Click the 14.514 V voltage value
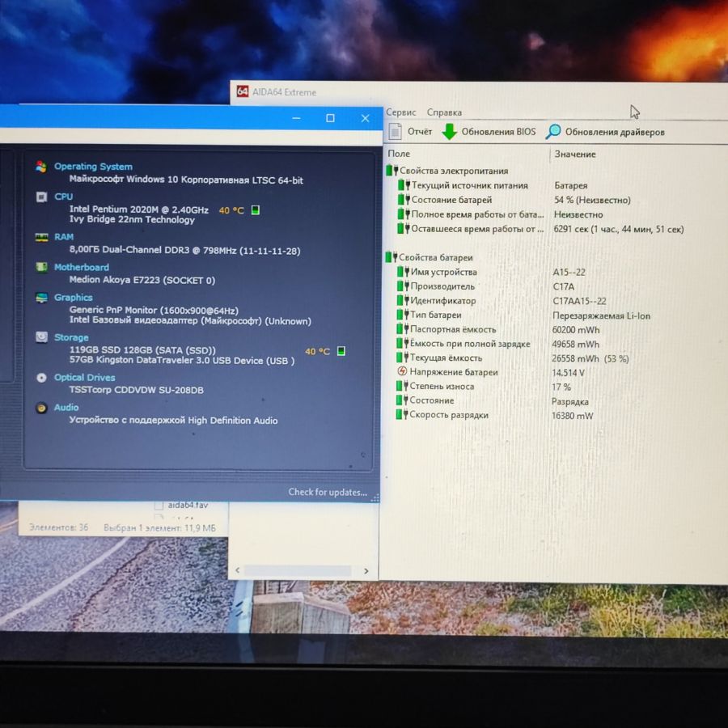The width and height of the screenshot is (728, 728). (568, 372)
